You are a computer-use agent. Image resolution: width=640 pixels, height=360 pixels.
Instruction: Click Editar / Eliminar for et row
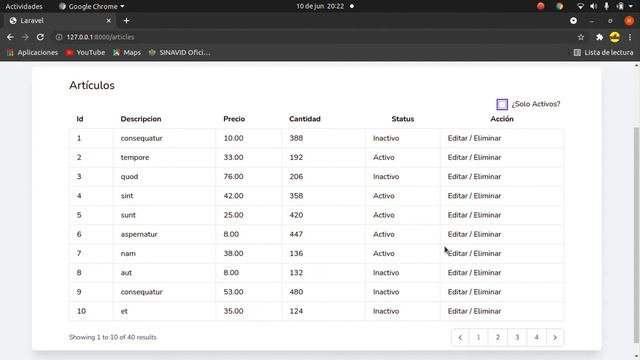click(474, 311)
